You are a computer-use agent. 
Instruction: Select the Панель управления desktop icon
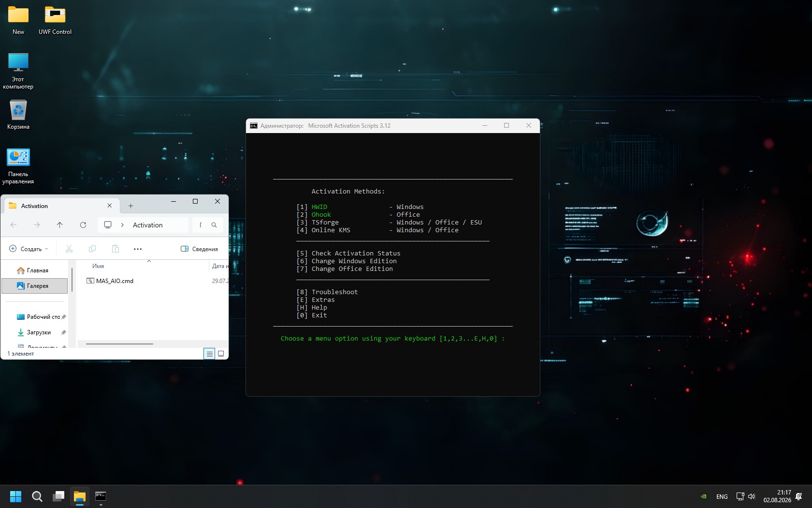(x=18, y=166)
